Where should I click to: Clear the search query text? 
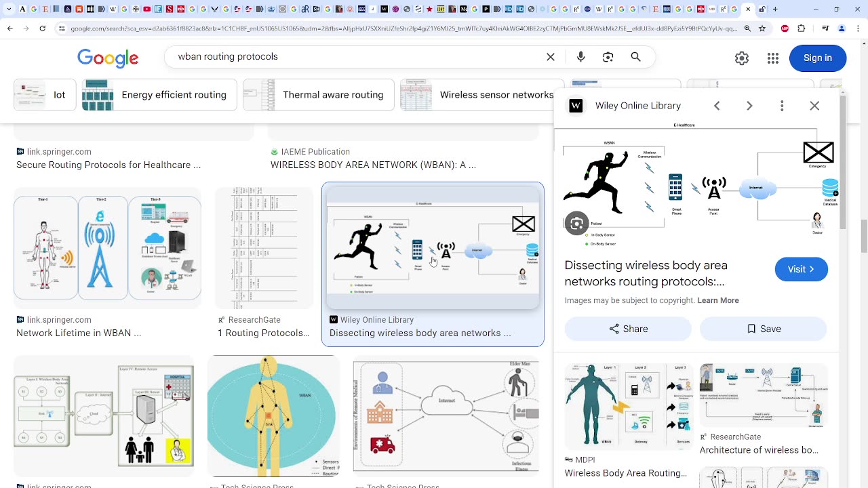[x=551, y=57]
